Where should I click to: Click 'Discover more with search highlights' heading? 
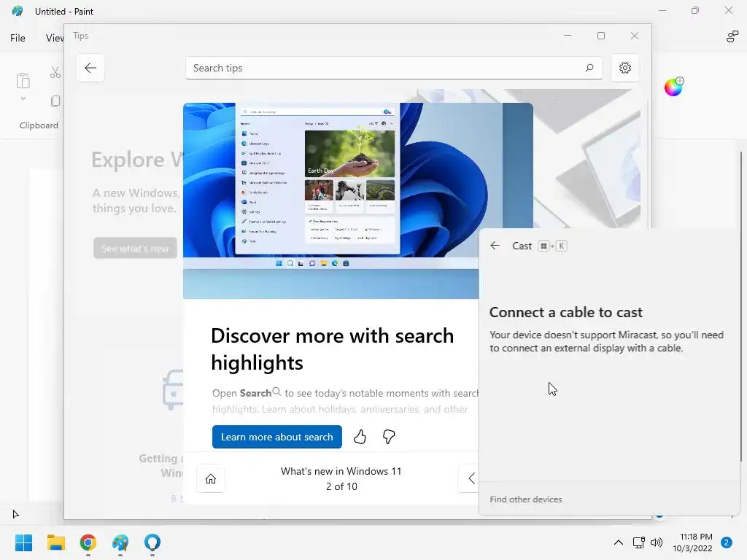click(x=332, y=349)
